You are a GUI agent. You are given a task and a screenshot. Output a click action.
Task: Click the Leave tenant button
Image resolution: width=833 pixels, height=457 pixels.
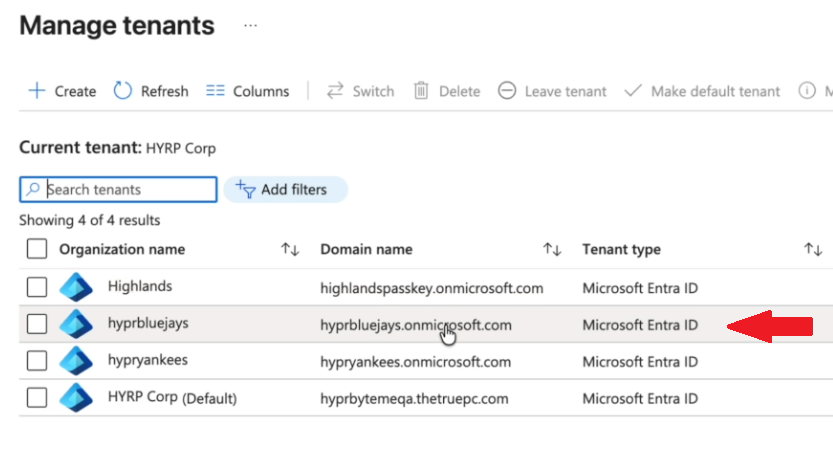pos(552,91)
